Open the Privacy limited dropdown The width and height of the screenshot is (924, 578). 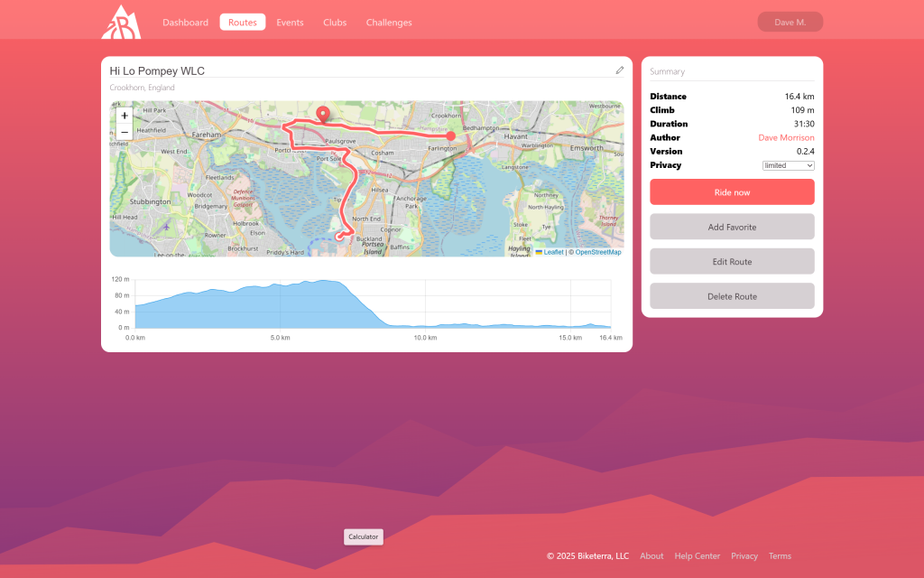point(788,166)
